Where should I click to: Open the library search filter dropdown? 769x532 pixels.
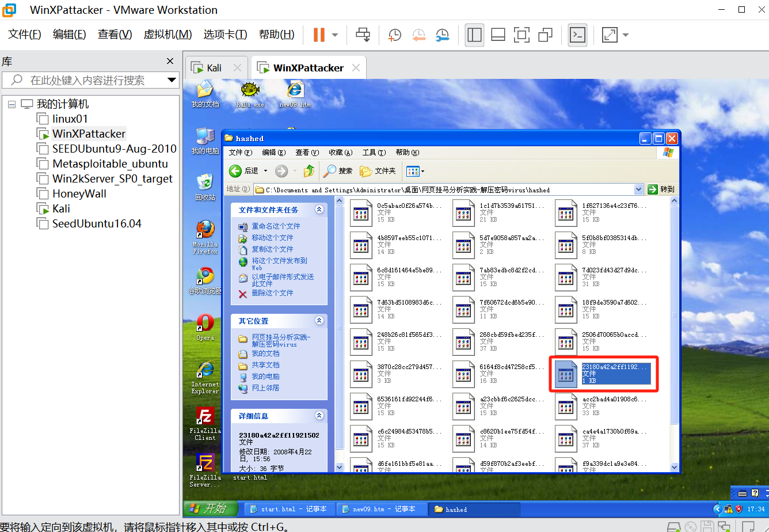(x=172, y=80)
